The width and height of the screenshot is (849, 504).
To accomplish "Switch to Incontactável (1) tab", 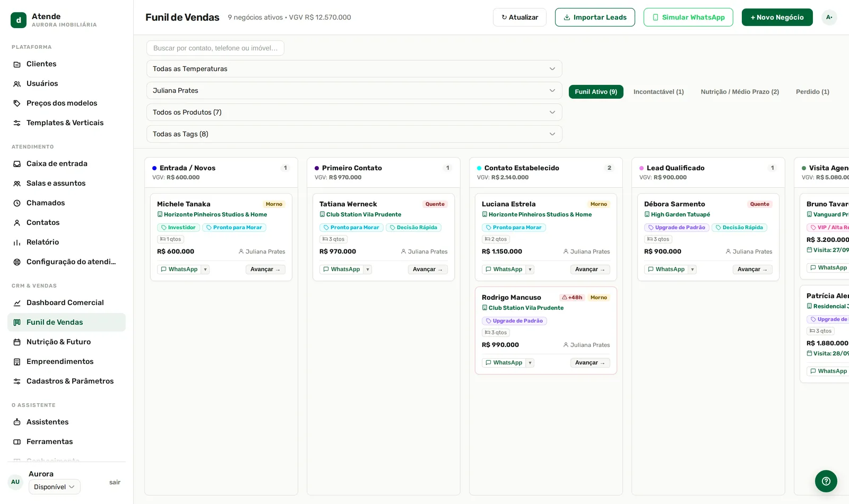I will pyautogui.click(x=659, y=92).
